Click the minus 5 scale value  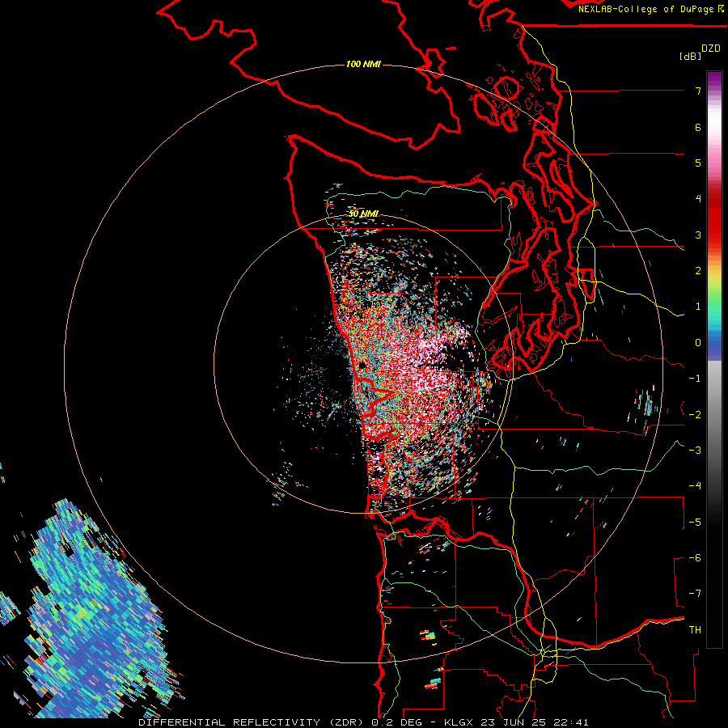[x=695, y=523]
